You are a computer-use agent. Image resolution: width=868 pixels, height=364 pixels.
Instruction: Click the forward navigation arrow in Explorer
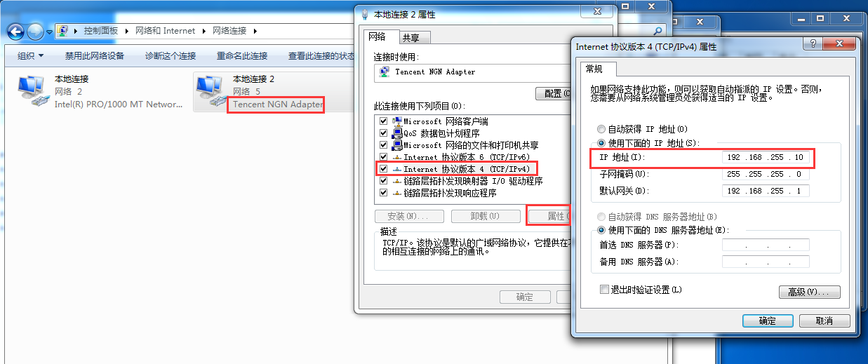[35, 32]
